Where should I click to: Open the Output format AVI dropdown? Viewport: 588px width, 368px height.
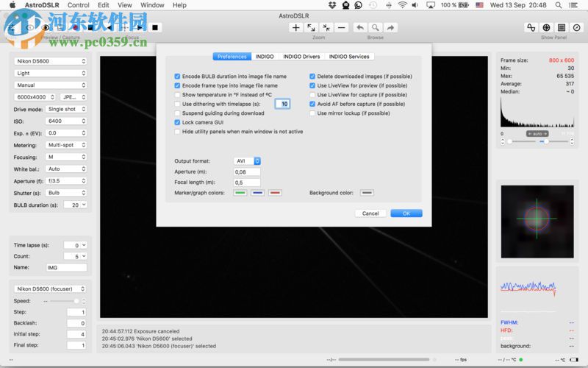[x=247, y=160]
